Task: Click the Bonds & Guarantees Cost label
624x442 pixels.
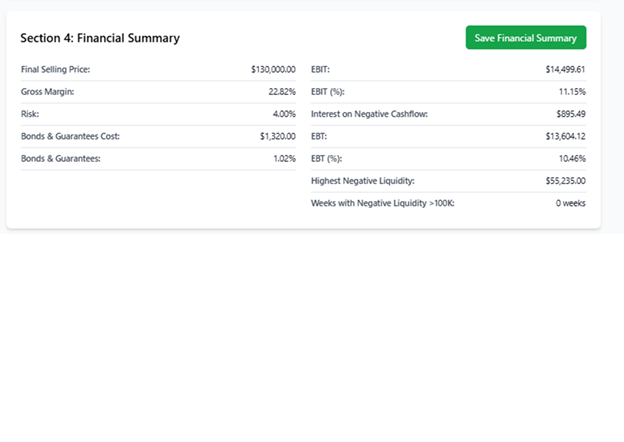Action: coord(70,136)
